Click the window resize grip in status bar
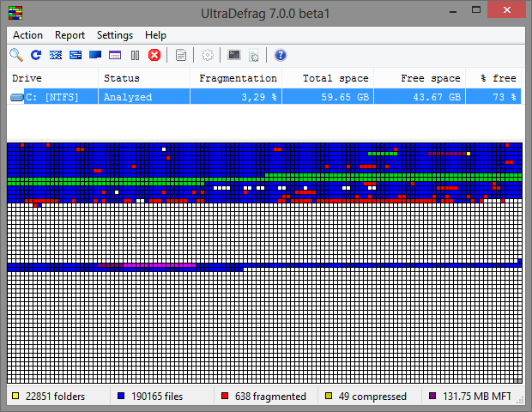This screenshot has width=532, height=412. [520, 401]
